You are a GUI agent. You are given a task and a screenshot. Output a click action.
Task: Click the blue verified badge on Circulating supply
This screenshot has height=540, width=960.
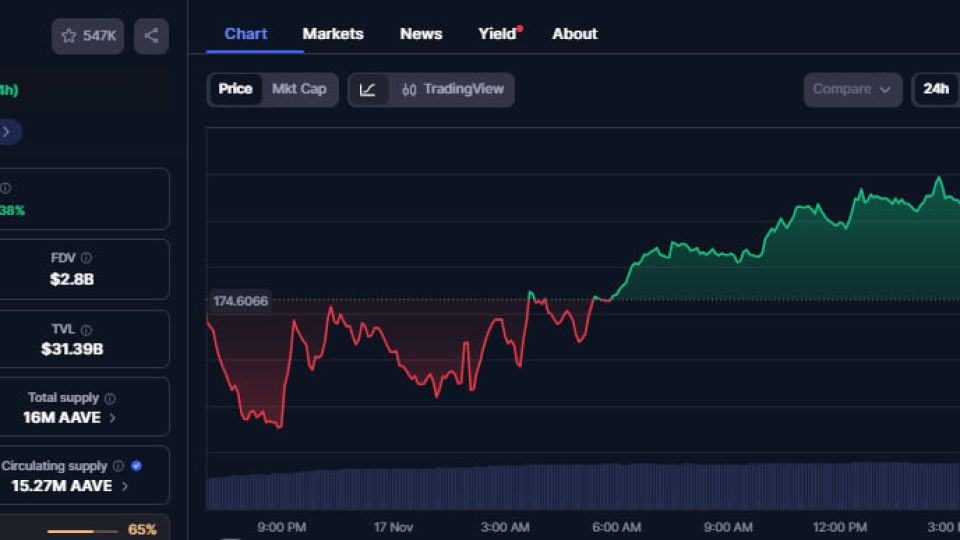click(136, 466)
